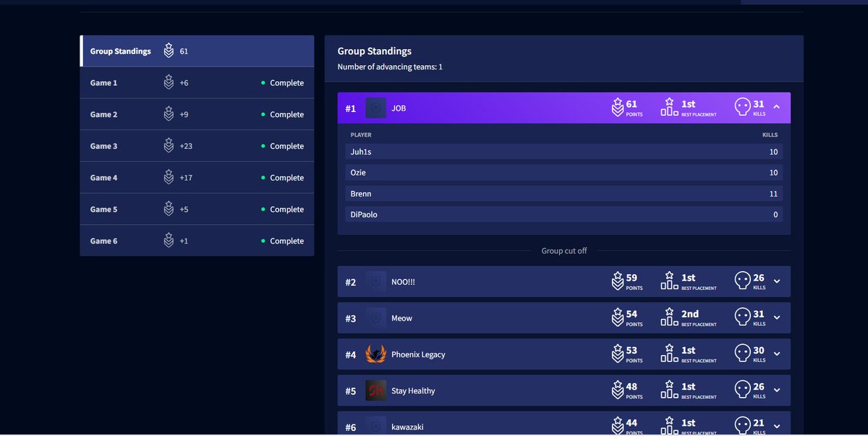
Task: Click the points badge for Phoenix Legacy
Action: (617, 353)
